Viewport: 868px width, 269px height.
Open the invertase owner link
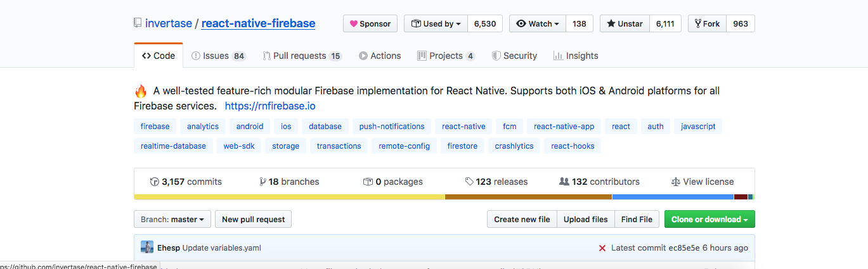[169, 23]
